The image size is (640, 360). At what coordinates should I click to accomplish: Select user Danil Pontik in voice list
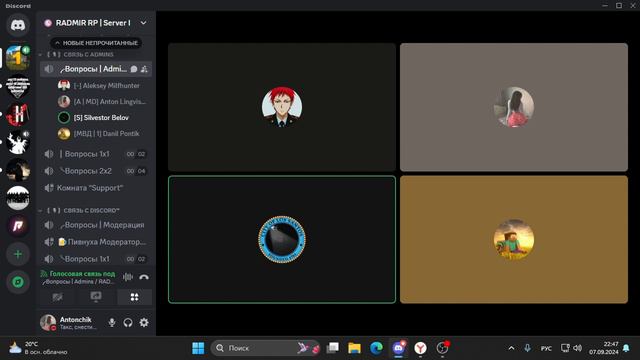pos(99,133)
